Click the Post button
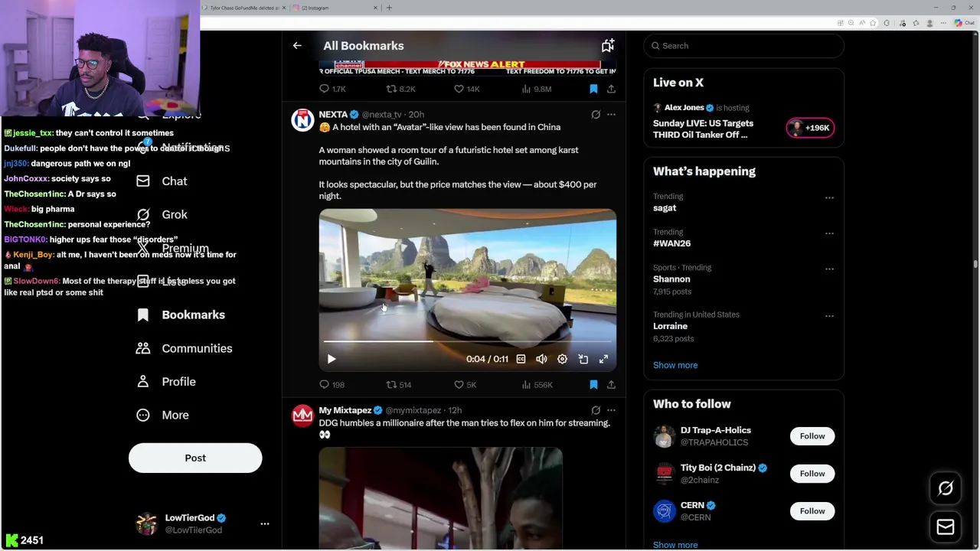Viewport: 980px width, 551px height. tap(195, 458)
